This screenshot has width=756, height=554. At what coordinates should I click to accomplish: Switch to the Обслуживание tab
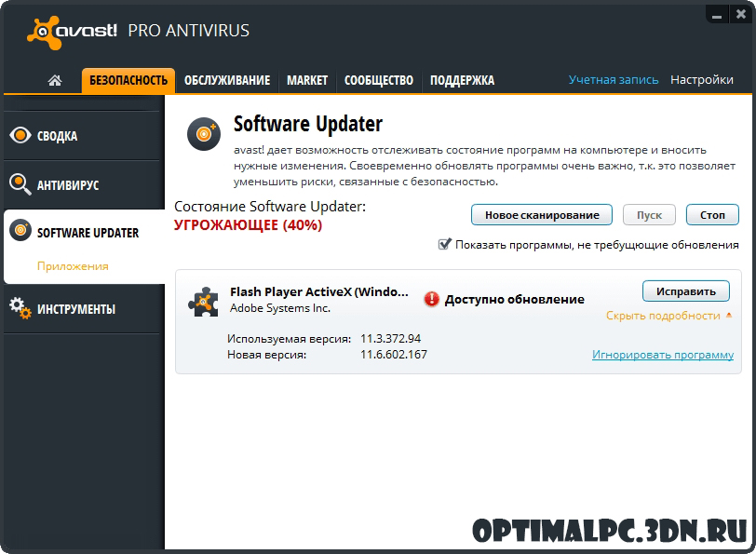click(x=227, y=80)
